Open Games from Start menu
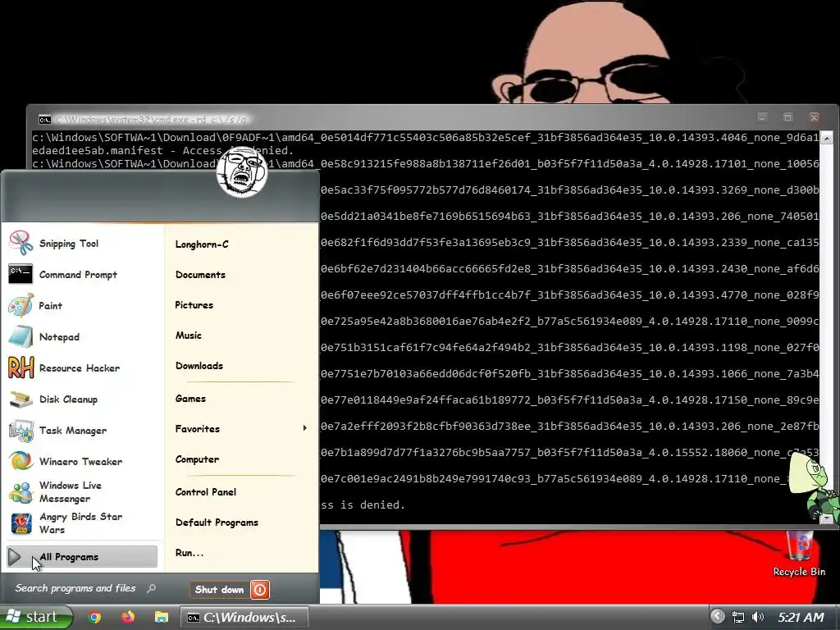Viewport: 840px width, 630px height. (190, 399)
